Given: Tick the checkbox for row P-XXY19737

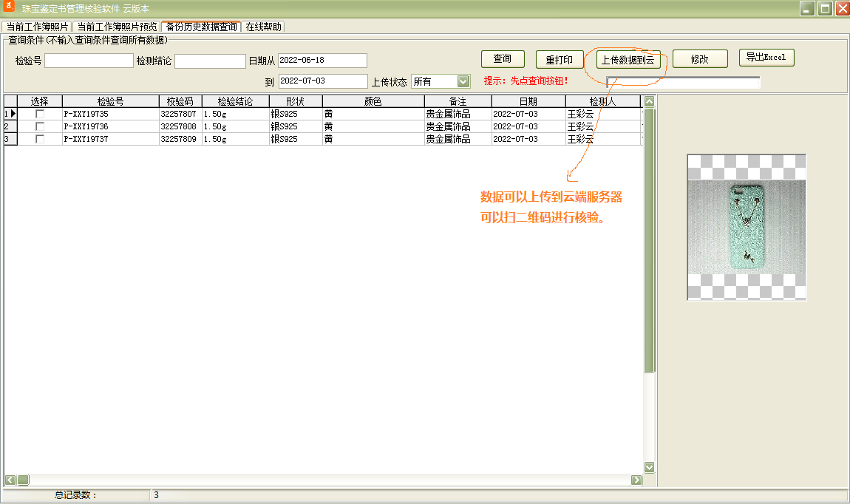Looking at the screenshot, I should (x=40, y=139).
